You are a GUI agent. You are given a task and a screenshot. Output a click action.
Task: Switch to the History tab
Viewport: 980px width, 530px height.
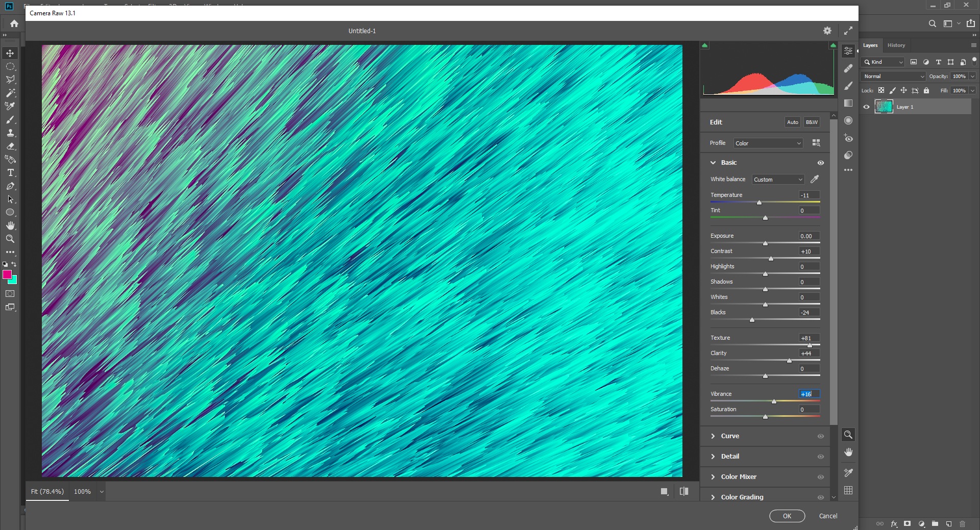(x=896, y=45)
